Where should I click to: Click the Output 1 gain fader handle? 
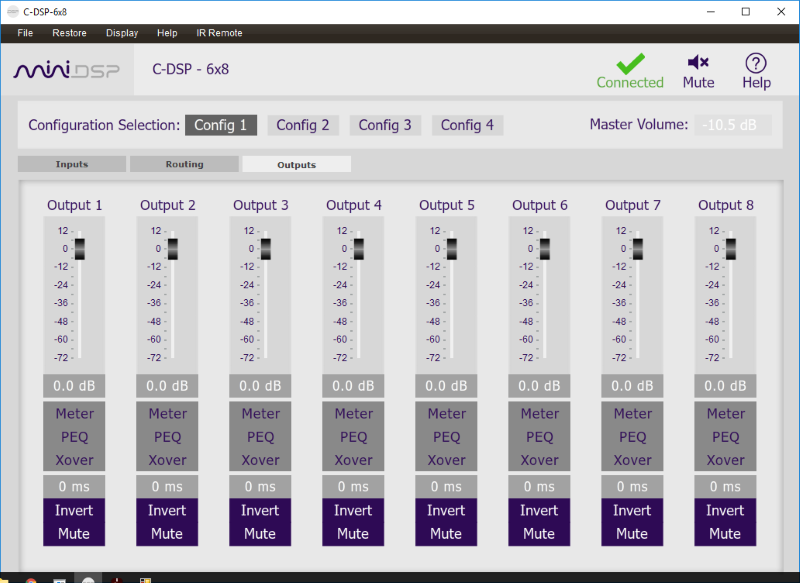80,249
